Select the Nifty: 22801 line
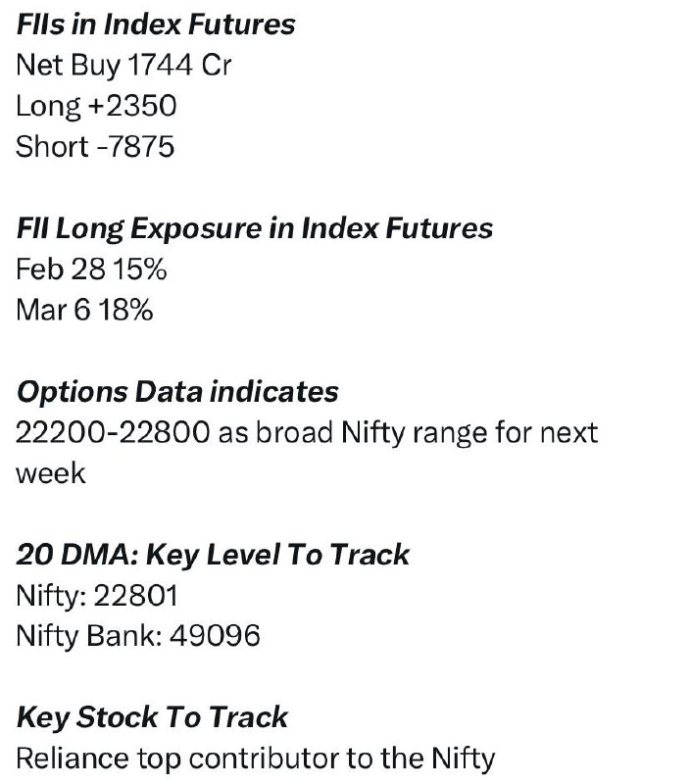This screenshot has height=784, width=690. tap(97, 596)
